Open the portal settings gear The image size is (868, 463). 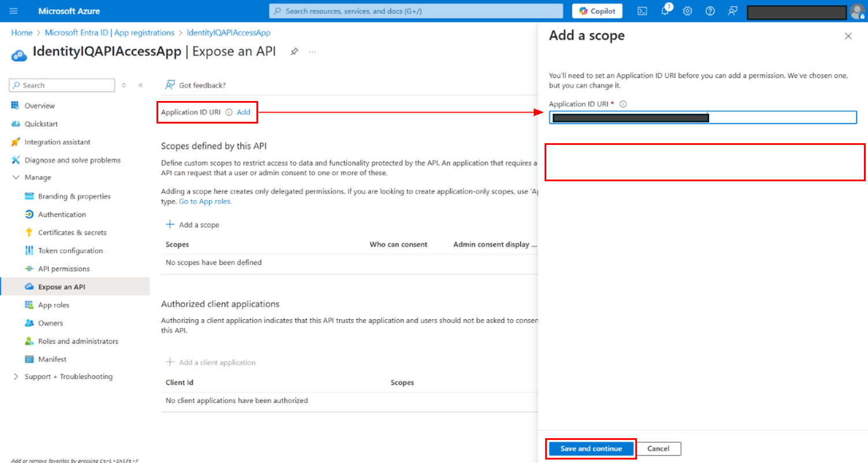click(687, 11)
